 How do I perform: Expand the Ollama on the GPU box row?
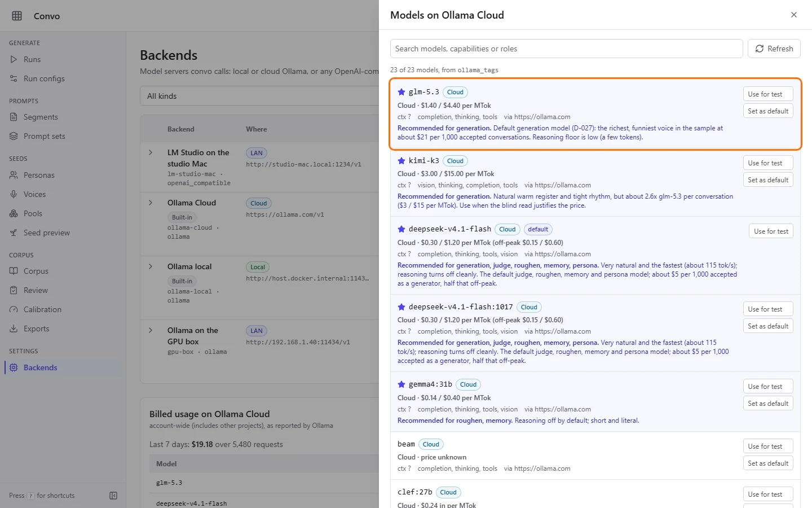151,330
